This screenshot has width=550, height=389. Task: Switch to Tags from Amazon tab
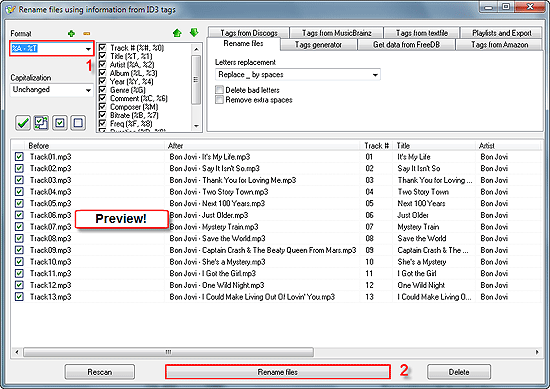[499, 45]
